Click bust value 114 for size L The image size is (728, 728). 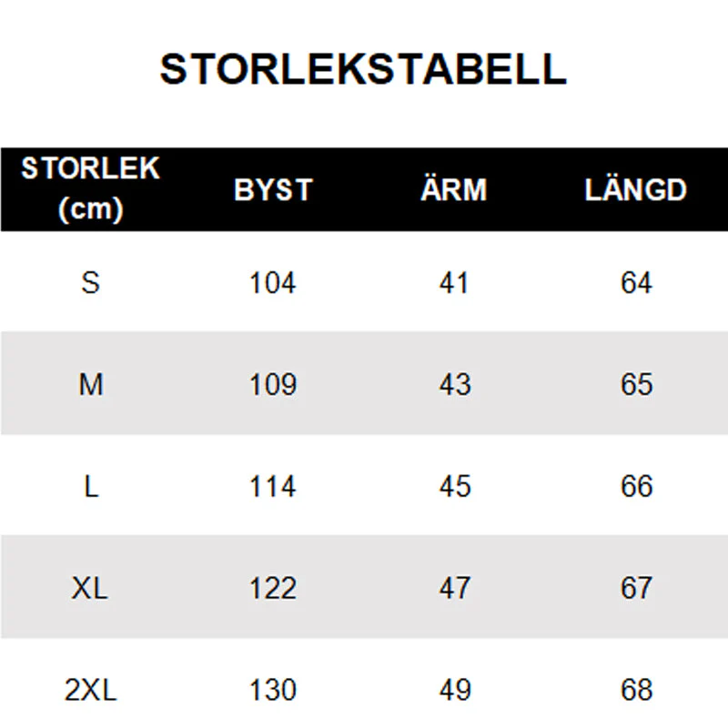(x=272, y=486)
